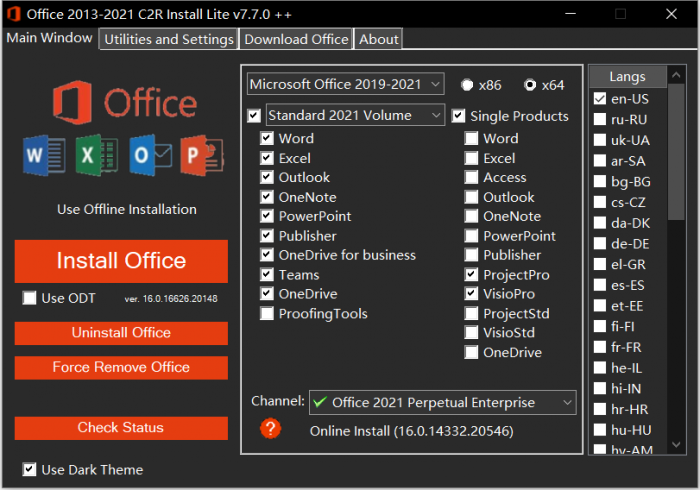Check the ProofingTools checkbox
The image size is (700, 490).
coord(267,313)
